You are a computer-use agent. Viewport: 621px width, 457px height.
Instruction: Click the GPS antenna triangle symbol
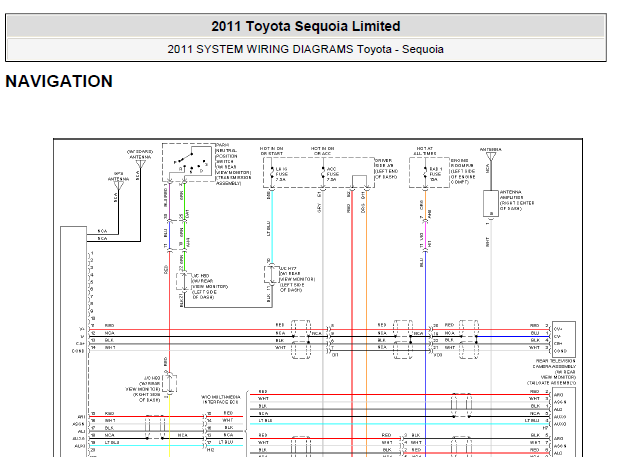pyautogui.click(x=118, y=186)
